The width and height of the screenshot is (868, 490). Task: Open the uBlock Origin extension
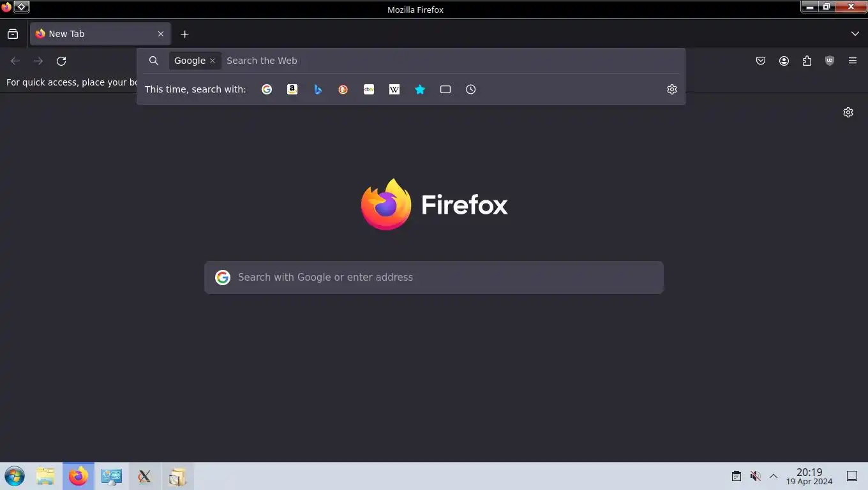point(830,61)
